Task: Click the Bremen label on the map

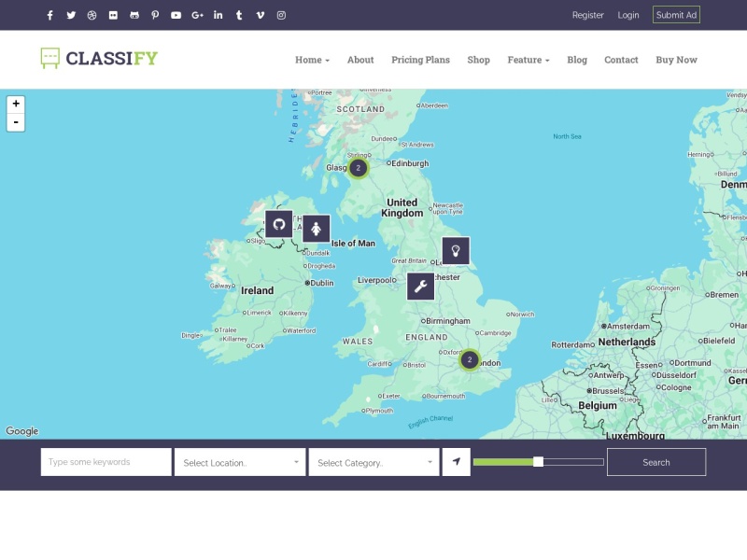Action: [725, 295]
